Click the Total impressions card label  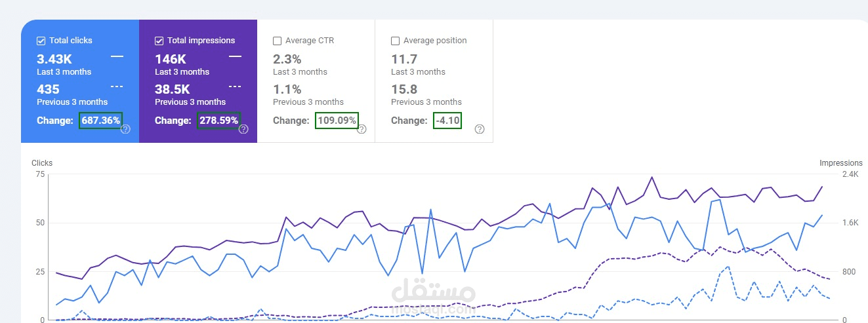pyautogui.click(x=201, y=41)
